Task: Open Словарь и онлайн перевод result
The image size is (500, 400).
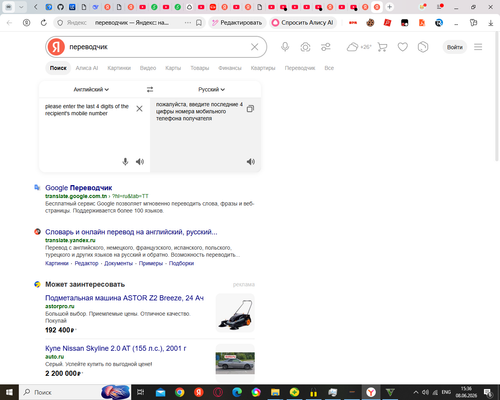Action: [131, 232]
